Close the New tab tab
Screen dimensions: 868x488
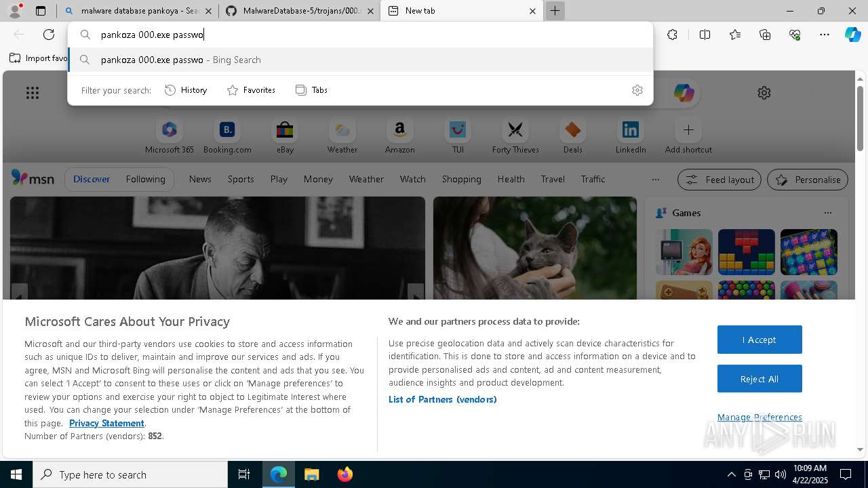coord(532,11)
